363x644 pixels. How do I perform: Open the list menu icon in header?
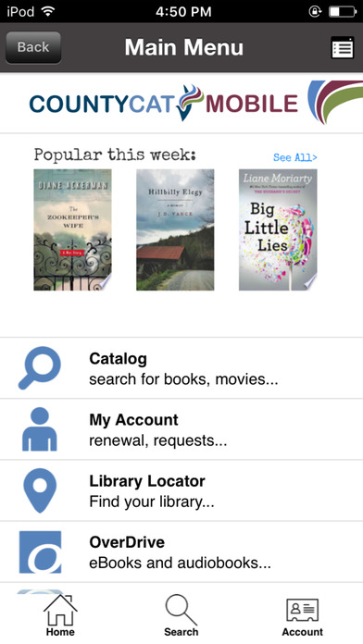coord(343,47)
